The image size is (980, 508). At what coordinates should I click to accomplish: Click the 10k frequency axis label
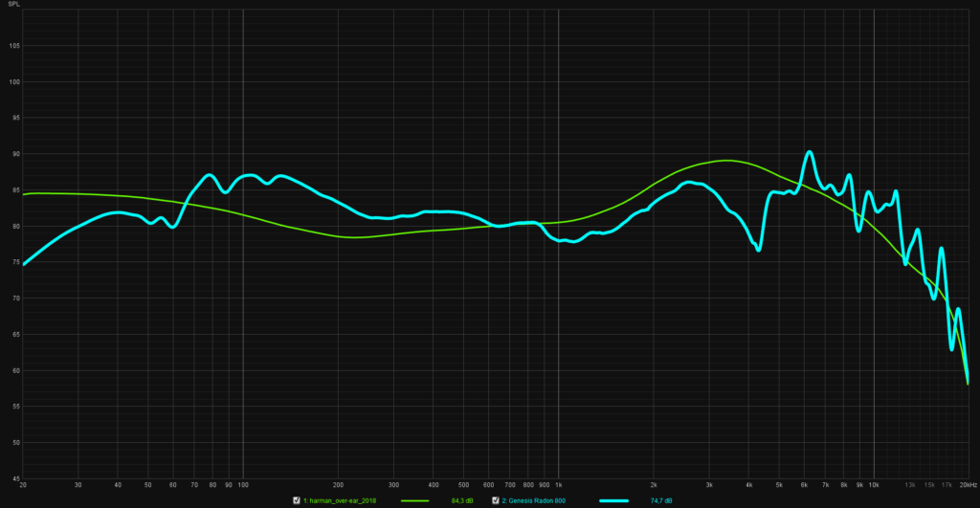click(874, 485)
